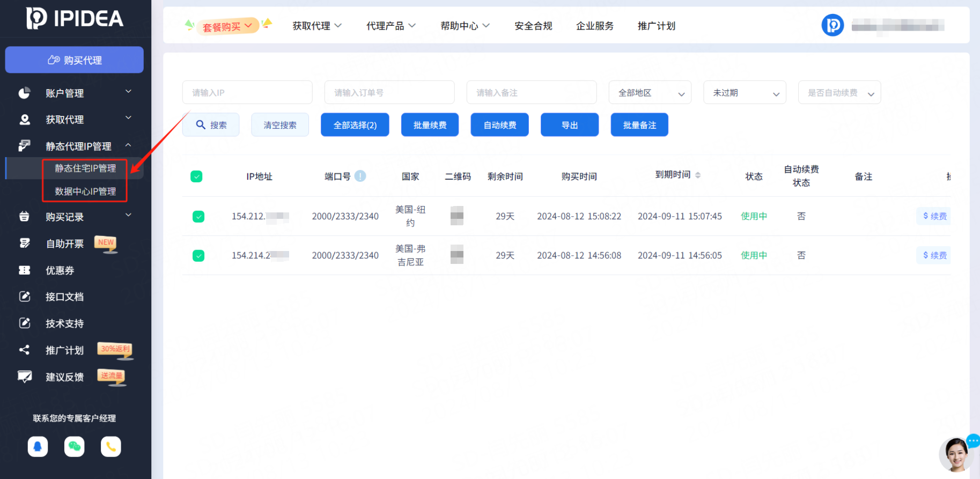The width and height of the screenshot is (980, 479).
Task: Click the 购买代理 button
Action: 75,60
